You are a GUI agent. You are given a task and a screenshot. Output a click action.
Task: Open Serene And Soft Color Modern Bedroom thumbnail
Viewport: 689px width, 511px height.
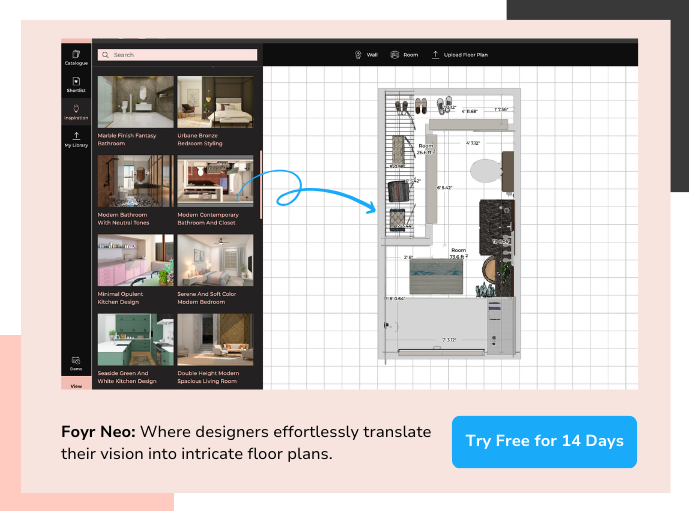point(215,260)
